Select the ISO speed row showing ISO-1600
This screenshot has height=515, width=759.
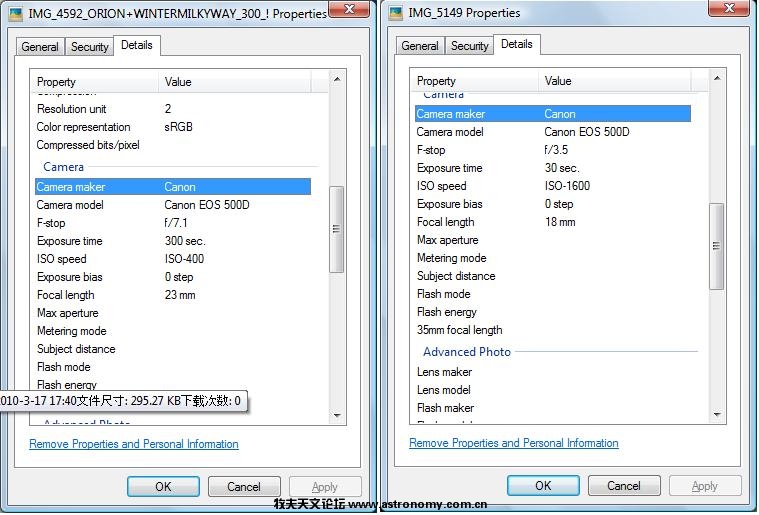point(552,186)
